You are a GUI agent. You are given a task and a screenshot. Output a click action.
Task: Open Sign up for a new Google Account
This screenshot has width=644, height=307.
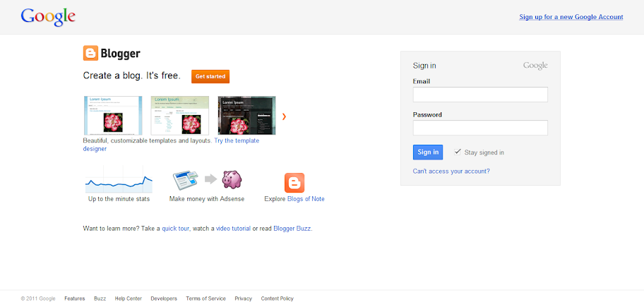(571, 17)
